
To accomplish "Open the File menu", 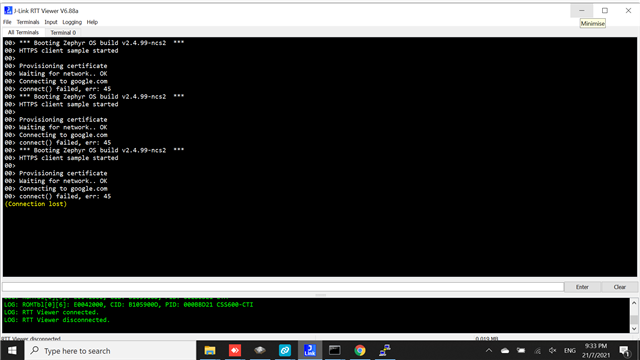I will pyautogui.click(x=7, y=22).
